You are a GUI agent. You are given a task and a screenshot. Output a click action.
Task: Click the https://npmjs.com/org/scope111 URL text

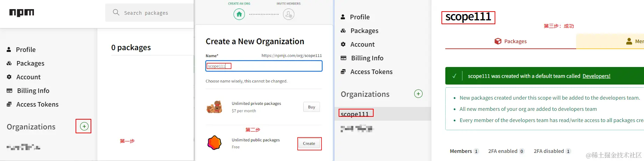pyautogui.click(x=292, y=55)
